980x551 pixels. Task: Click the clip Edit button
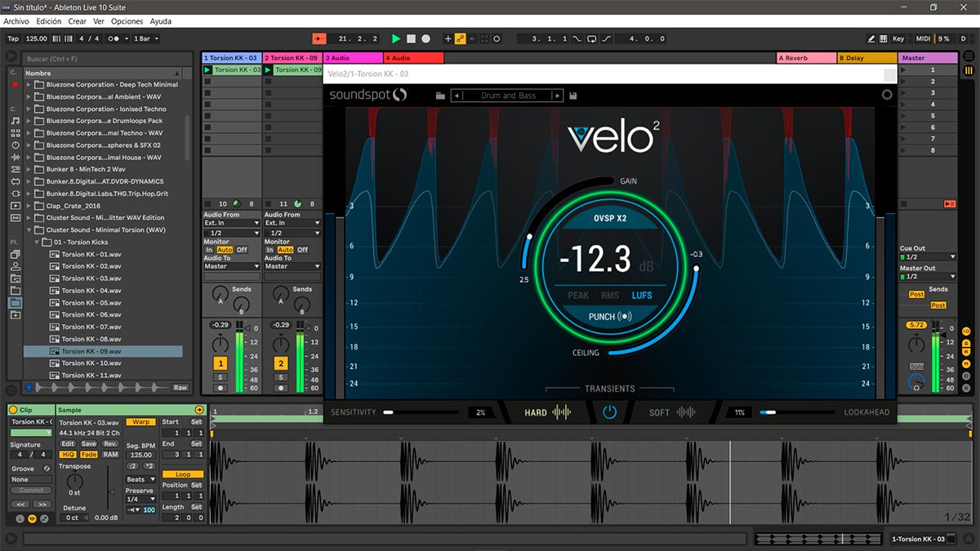[69, 444]
